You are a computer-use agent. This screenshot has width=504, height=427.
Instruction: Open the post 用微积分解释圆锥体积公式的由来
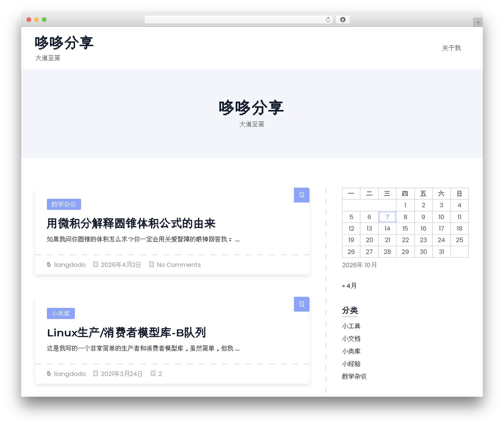click(x=131, y=223)
